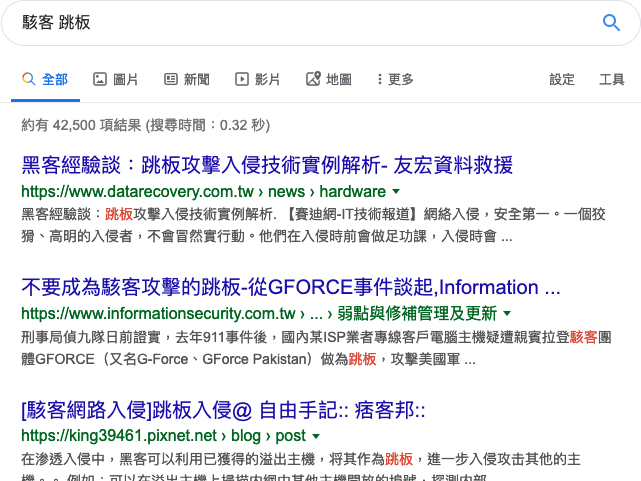The height and width of the screenshot is (481, 641).
Task: Click snippet text about 刑事局偵九隊日前證實
Action: tap(316, 348)
